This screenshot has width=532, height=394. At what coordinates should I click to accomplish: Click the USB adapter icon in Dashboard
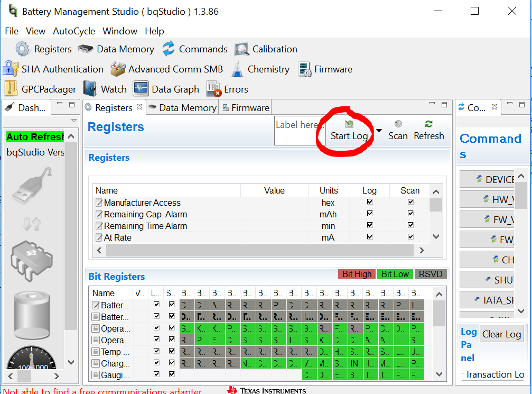[x=32, y=185]
